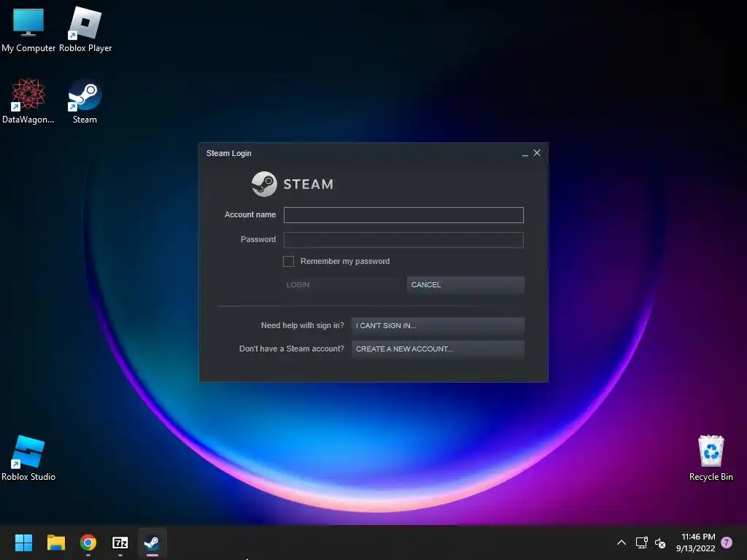The image size is (747, 560).
Task: Click the Account name label
Action: (x=250, y=215)
